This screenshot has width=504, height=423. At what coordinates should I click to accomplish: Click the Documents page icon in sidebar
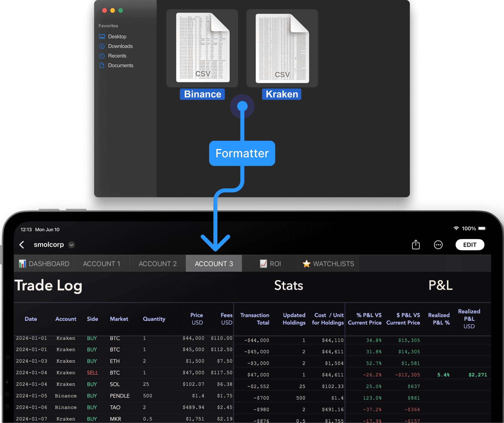click(x=102, y=65)
